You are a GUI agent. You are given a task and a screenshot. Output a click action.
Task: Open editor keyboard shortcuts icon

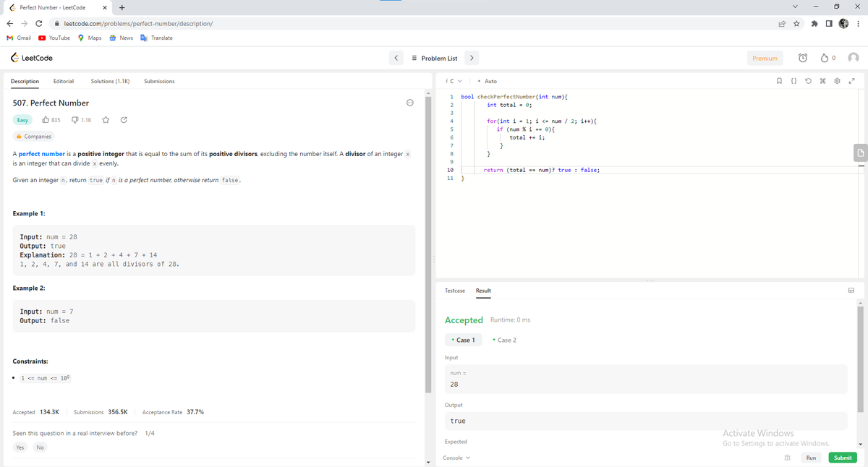(x=824, y=81)
